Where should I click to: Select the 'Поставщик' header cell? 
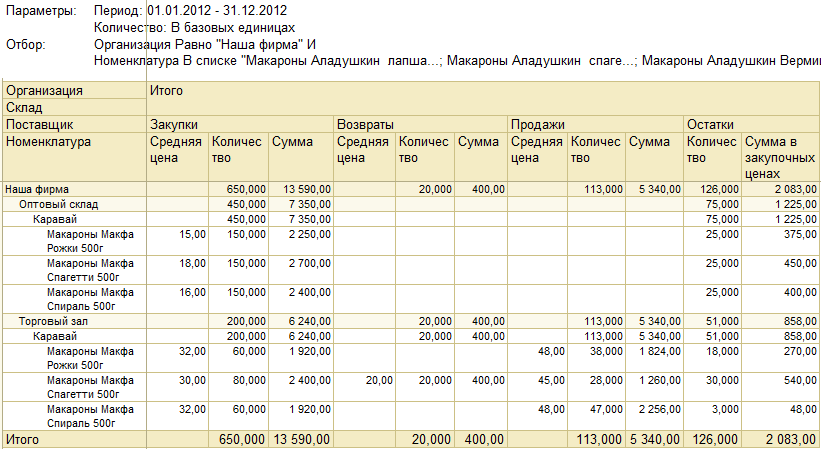(74, 125)
